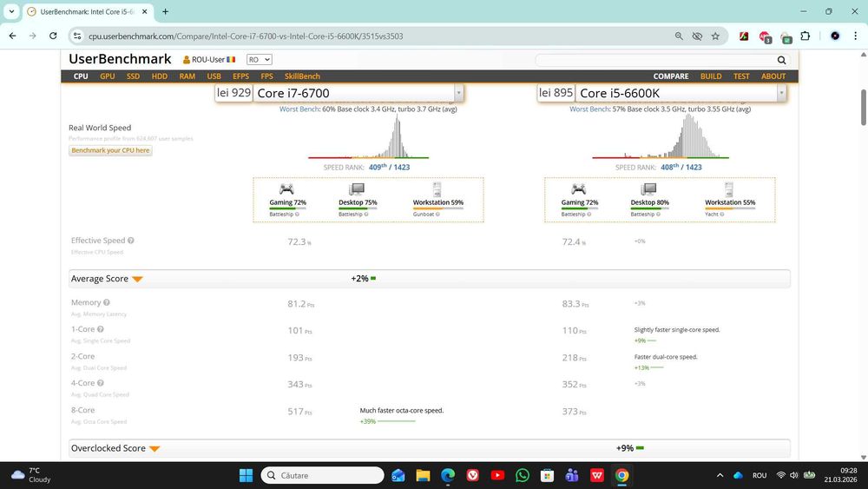868x489 pixels.
Task: Reload the page
Action: pos(53,36)
